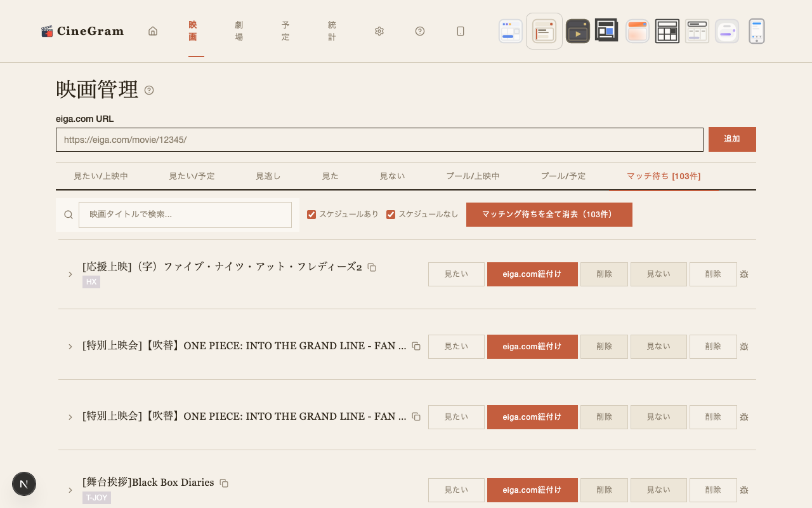Select the black-and-white grid theme icon

[x=667, y=31]
